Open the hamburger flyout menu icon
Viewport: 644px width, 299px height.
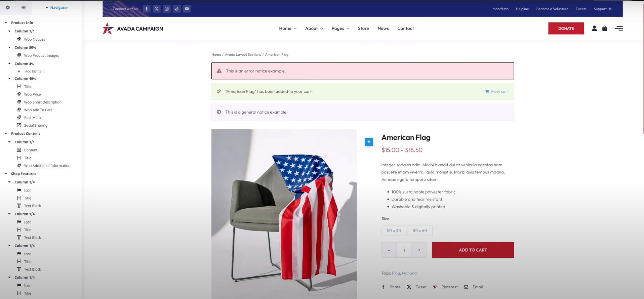click(x=618, y=29)
